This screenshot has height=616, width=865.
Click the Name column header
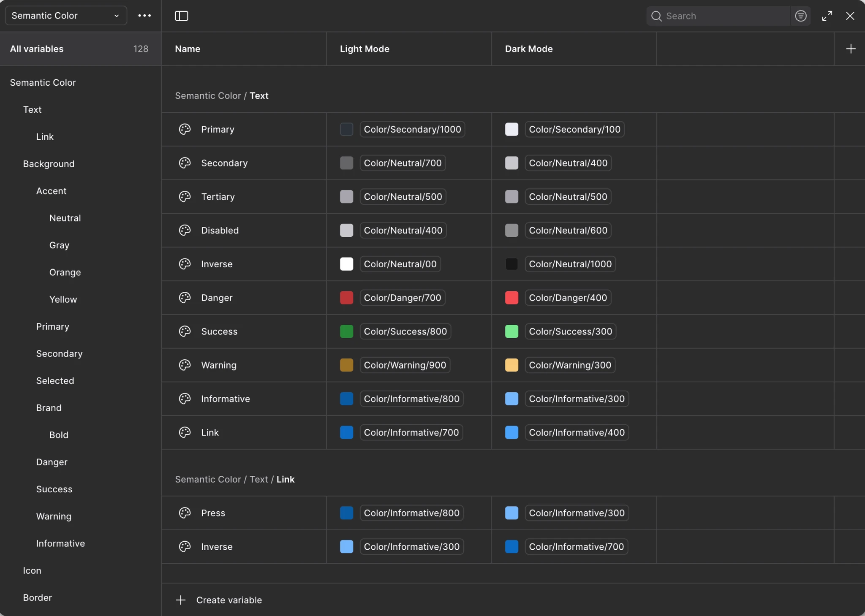[x=188, y=49]
